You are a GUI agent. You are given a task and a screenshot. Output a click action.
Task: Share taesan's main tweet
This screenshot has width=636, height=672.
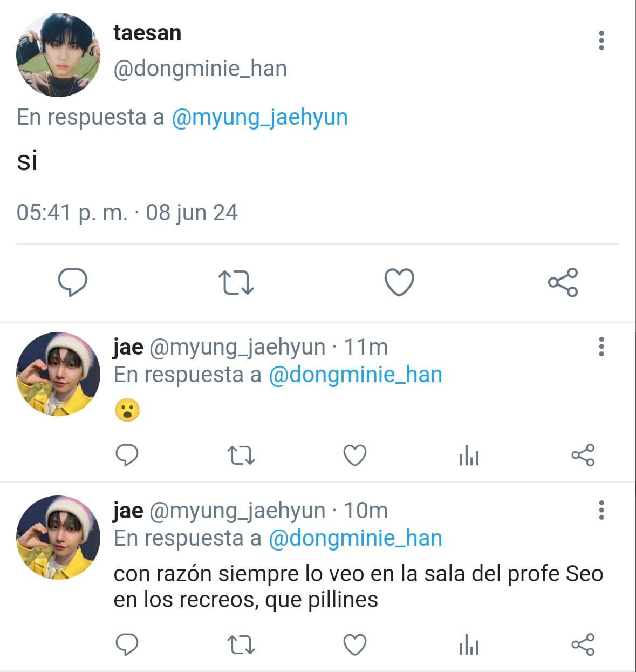click(x=563, y=282)
